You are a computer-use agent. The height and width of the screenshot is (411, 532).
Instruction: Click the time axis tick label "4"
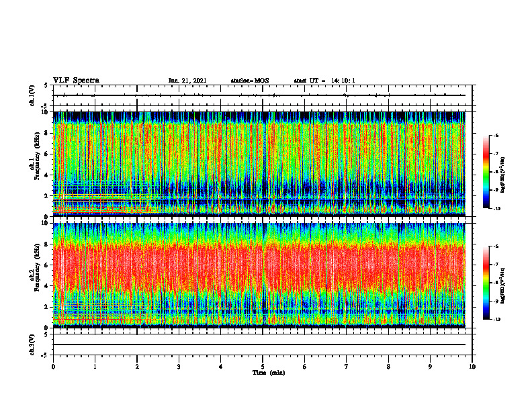(221, 367)
